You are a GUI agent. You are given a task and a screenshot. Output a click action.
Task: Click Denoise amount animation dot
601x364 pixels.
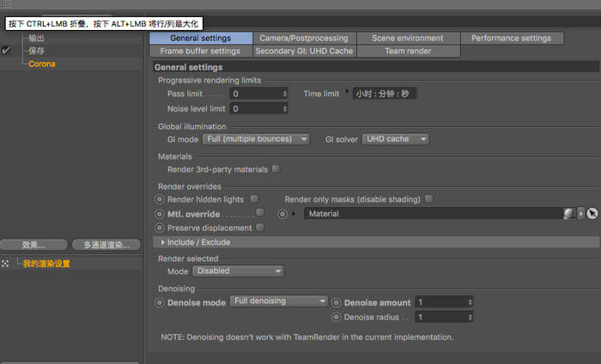tap(337, 303)
